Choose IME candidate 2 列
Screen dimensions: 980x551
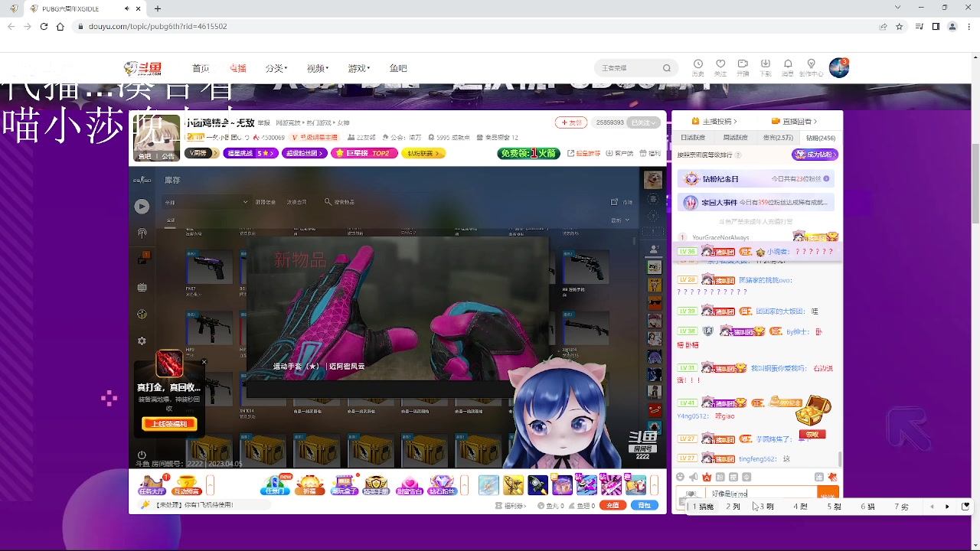tap(733, 507)
